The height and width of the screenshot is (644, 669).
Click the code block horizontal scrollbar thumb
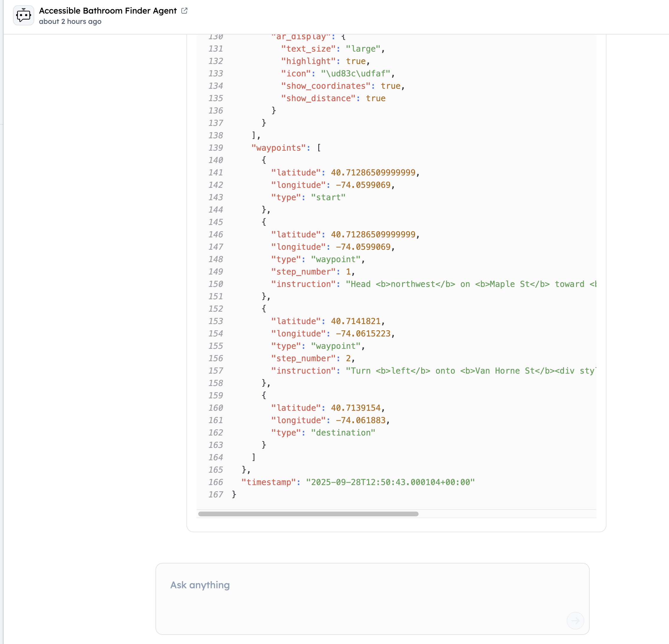308,514
